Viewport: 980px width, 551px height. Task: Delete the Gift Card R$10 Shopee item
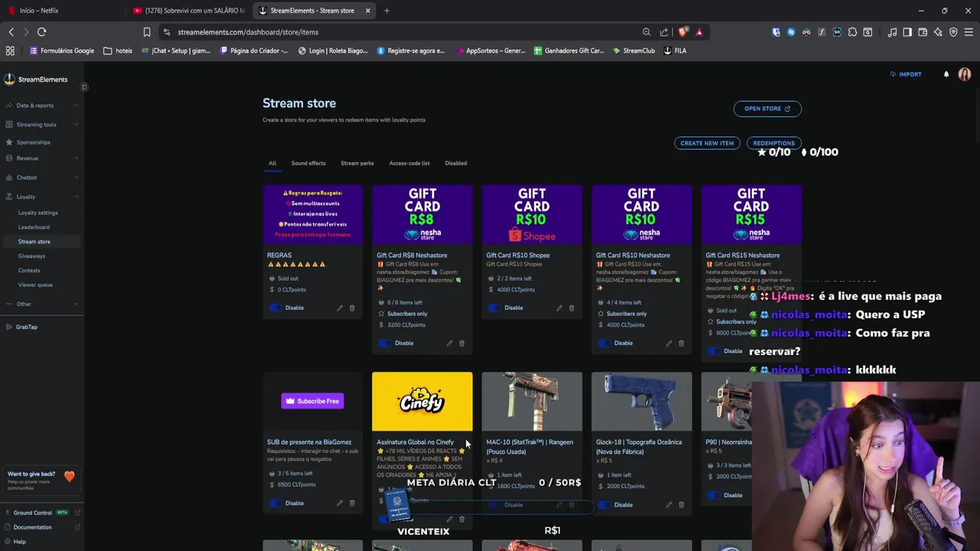click(x=571, y=308)
